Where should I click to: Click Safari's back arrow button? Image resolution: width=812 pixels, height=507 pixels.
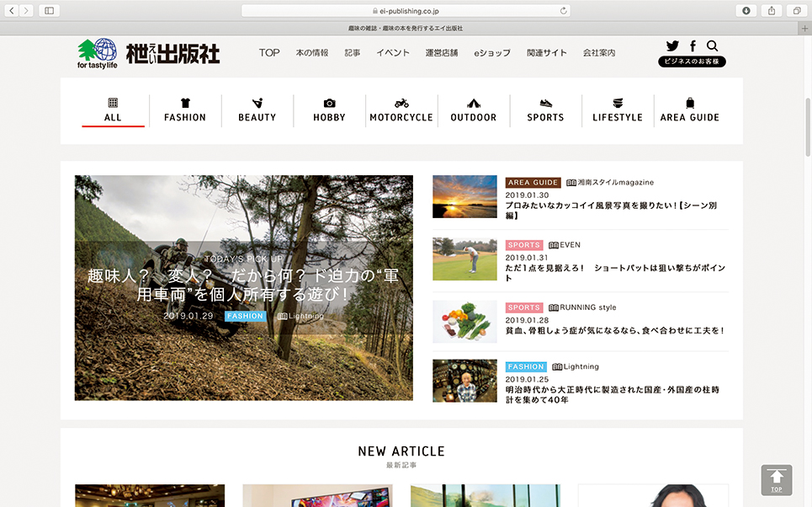point(13,10)
